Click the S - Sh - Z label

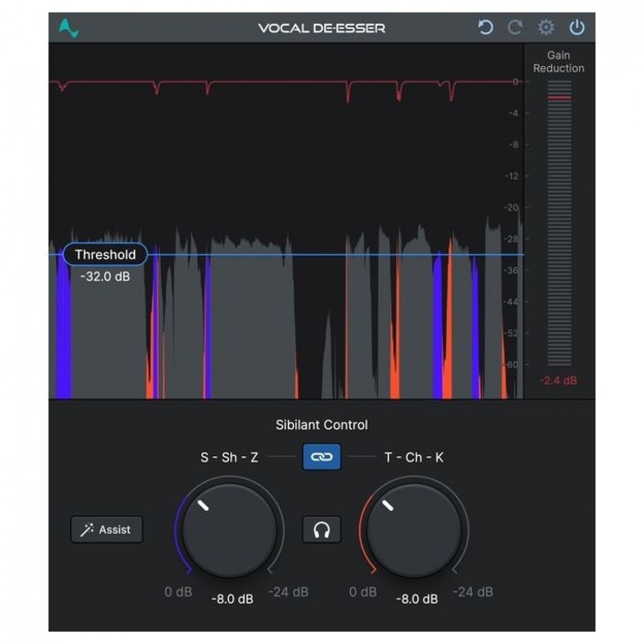(x=229, y=457)
